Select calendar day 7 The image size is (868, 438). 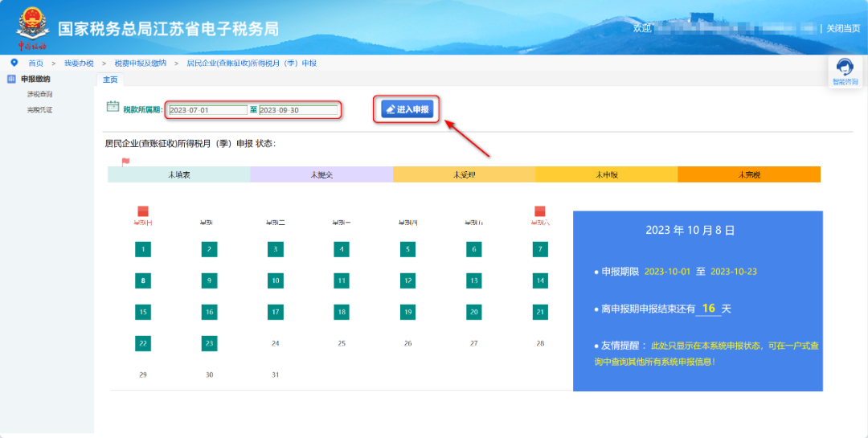540,249
